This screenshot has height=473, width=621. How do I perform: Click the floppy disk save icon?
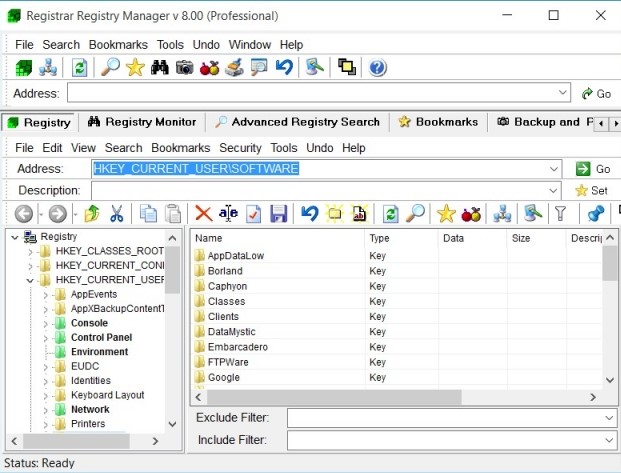tap(279, 213)
